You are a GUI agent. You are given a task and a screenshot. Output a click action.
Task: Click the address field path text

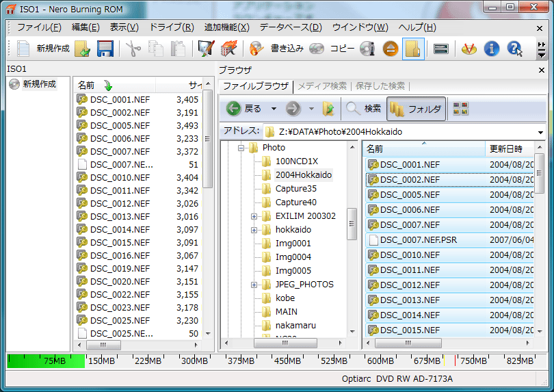tap(340, 132)
